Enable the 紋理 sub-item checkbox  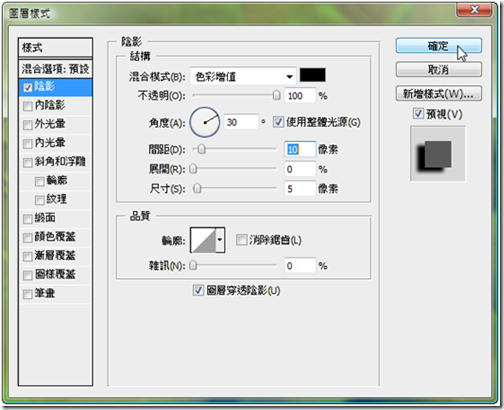(40, 200)
